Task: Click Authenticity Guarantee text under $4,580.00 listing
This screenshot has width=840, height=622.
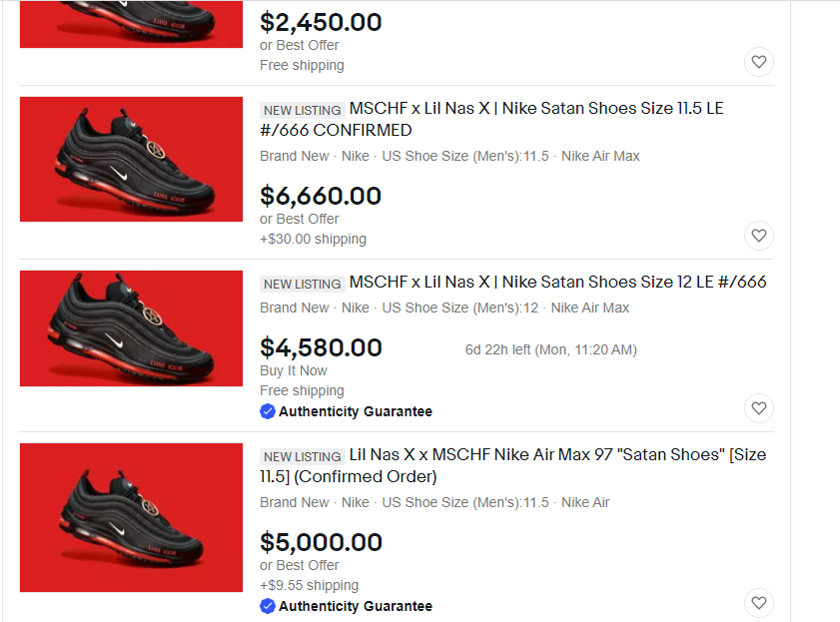Action: (356, 411)
